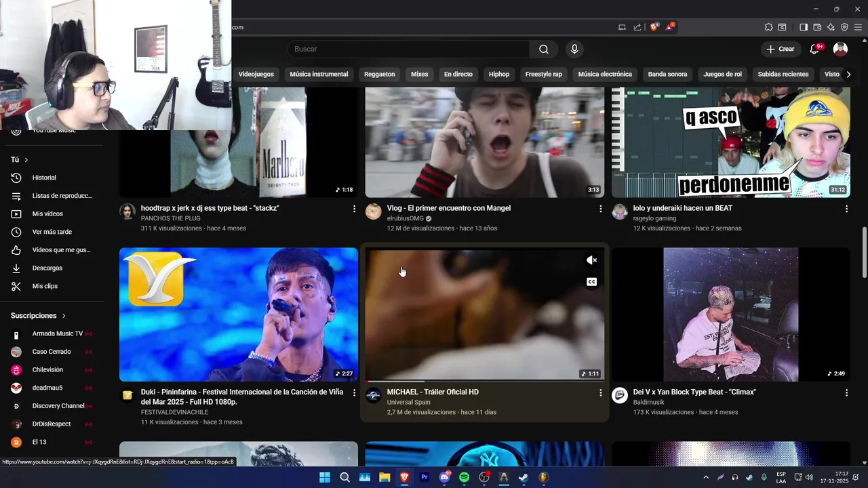
Task: Toggle browser sidebar panel
Action: click(x=804, y=27)
